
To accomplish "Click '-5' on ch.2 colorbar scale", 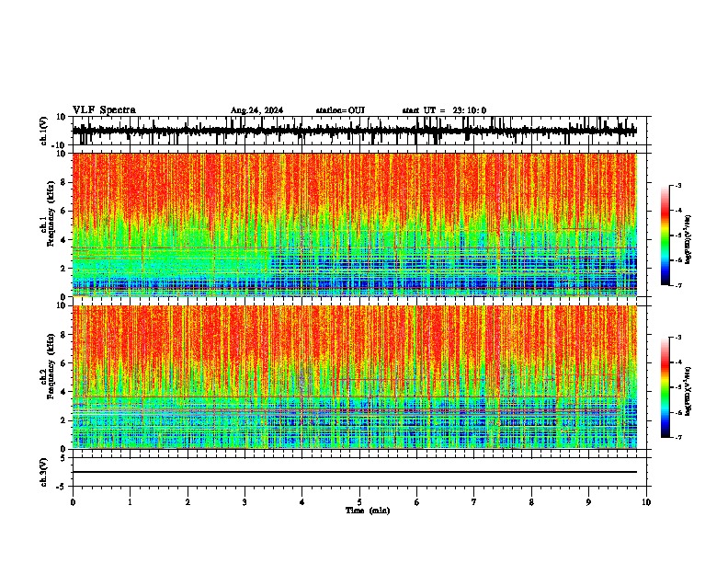I will point(678,387).
